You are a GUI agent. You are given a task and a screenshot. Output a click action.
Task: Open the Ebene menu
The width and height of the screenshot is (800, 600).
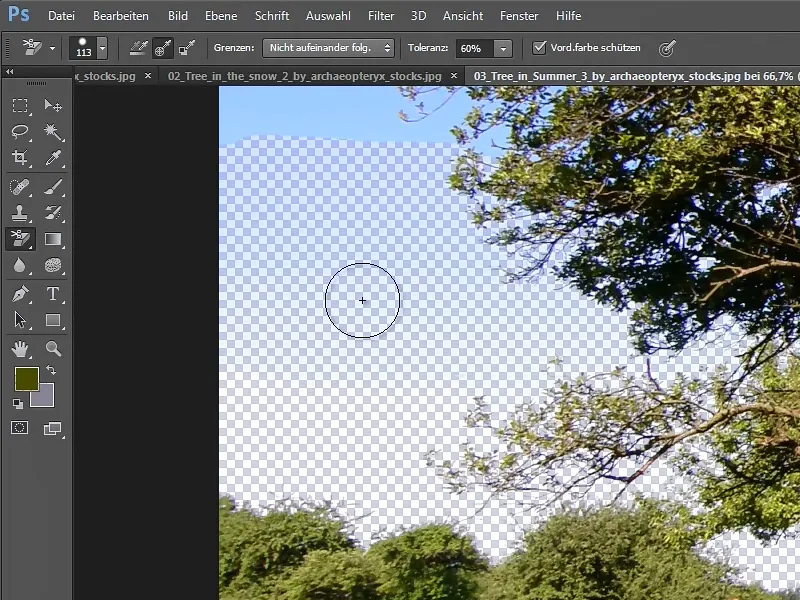tap(221, 16)
